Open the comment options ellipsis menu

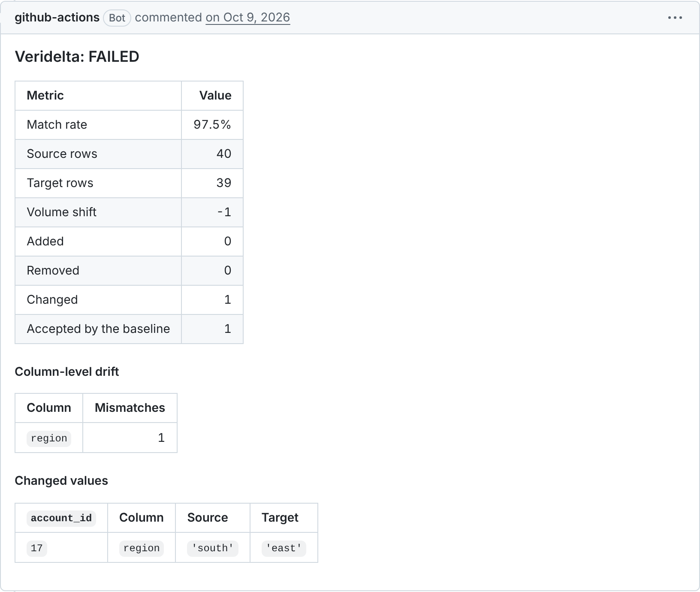[675, 18]
